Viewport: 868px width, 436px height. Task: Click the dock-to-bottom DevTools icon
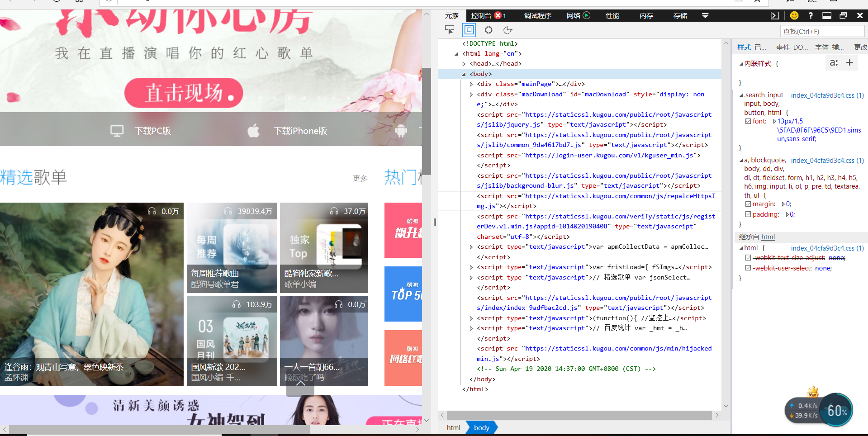[x=827, y=15]
